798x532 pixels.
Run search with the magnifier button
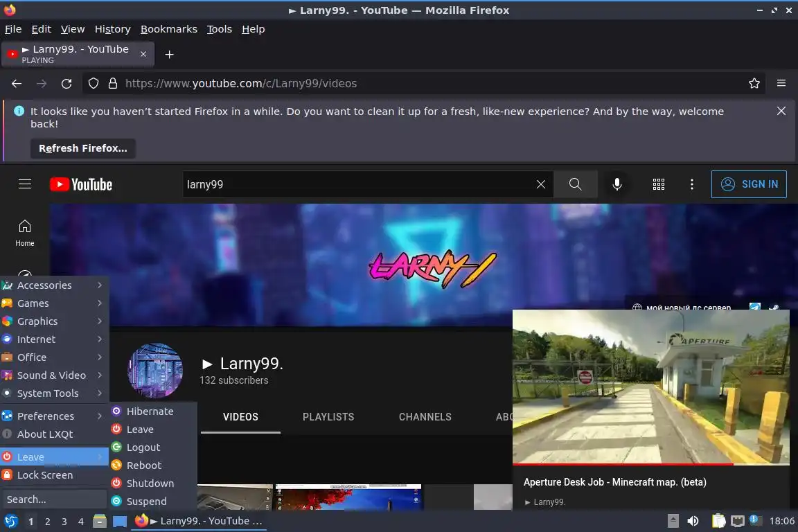[576, 184]
